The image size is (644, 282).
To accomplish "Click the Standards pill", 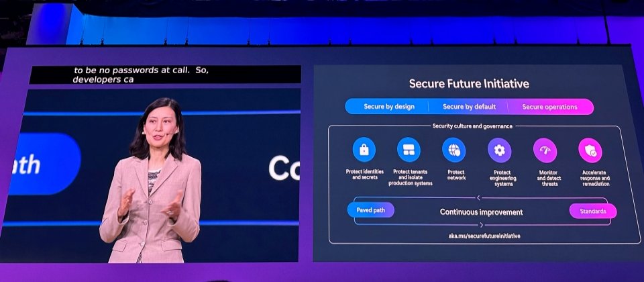I will (x=592, y=211).
